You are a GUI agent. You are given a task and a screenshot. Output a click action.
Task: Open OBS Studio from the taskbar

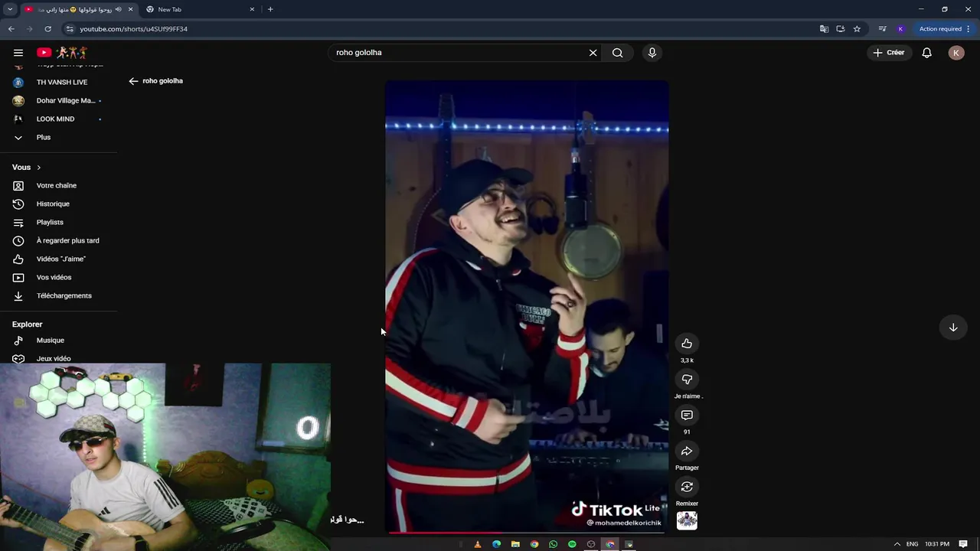[x=591, y=544]
